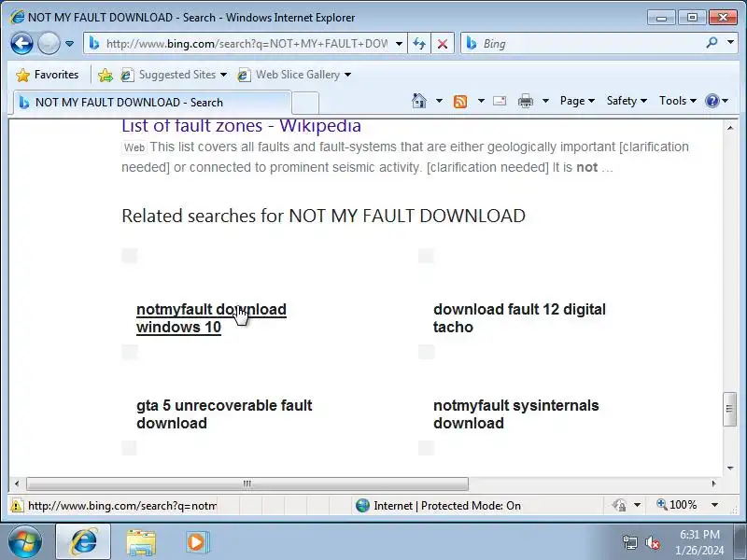The height and width of the screenshot is (560, 747).
Task: Open the Tools menu
Action: coord(678,101)
